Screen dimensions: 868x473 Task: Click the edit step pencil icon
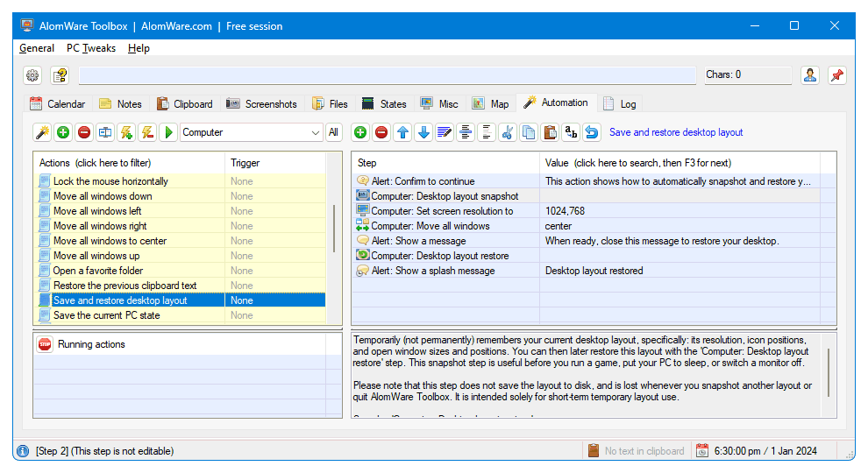(x=445, y=132)
